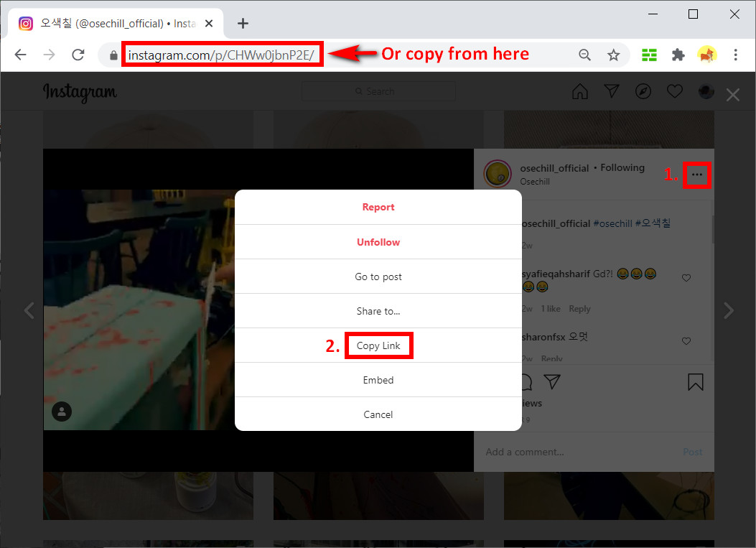Click the Following label
The height and width of the screenshot is (548, 756).
coord(622,167)
